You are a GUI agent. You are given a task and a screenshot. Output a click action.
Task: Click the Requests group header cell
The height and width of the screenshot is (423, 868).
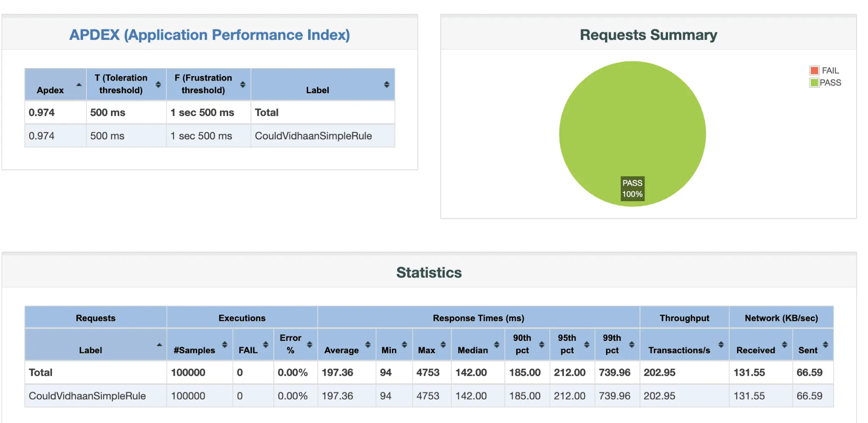click(95, 318)
